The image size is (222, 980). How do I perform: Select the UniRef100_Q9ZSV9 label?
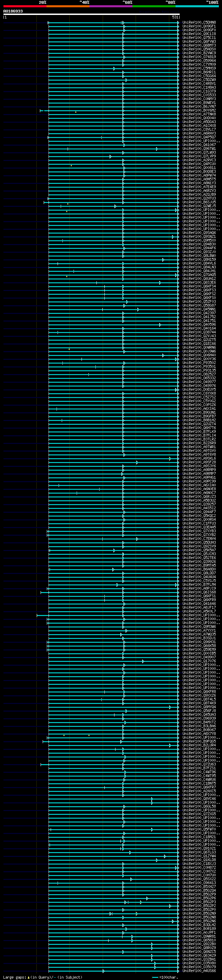point(199,546)
